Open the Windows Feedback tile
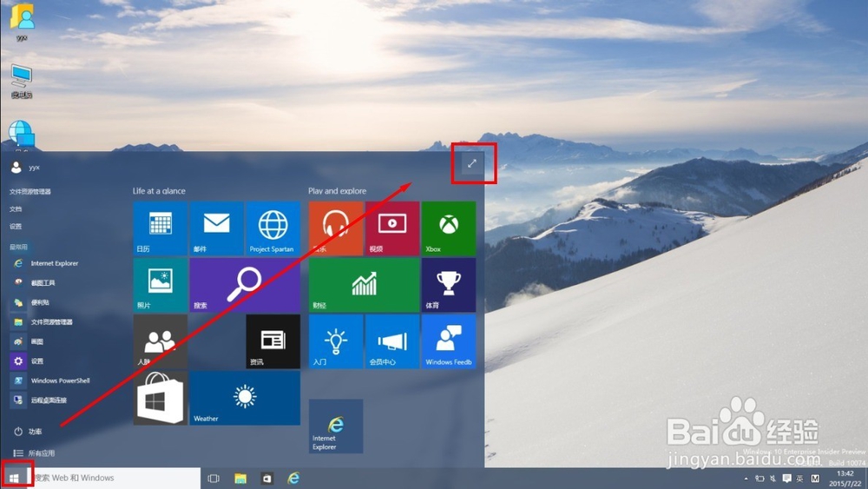This screenshot has height=489, width=868. click(449, 341)
